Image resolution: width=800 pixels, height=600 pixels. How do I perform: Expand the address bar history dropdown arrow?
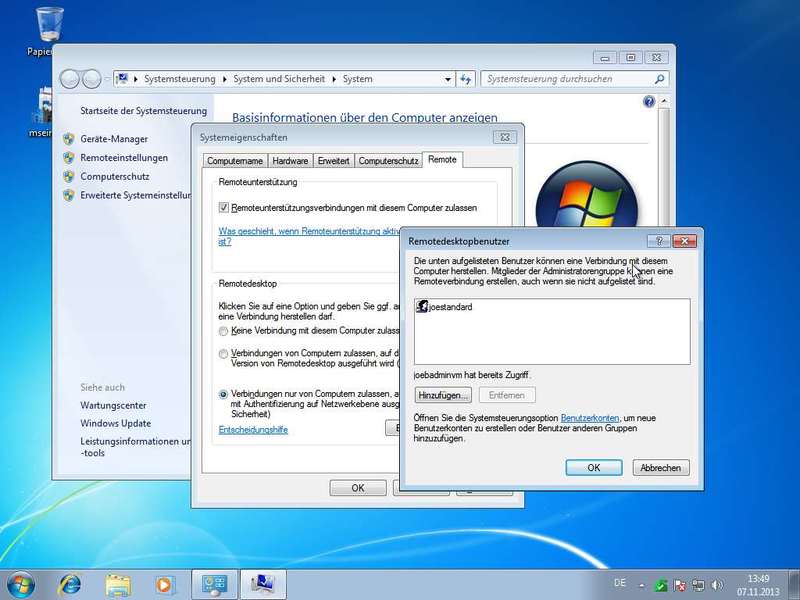[x=446, y=79]
